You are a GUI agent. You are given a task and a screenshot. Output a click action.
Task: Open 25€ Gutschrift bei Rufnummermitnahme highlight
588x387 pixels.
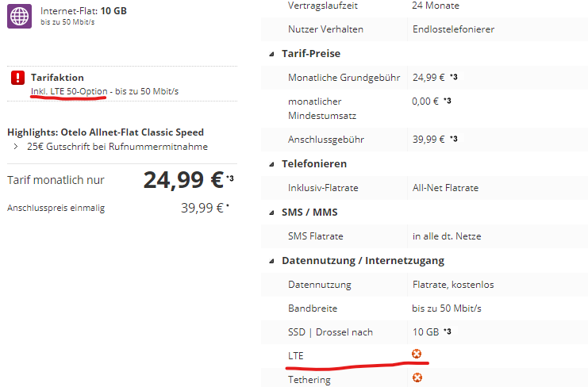tap(117, 146)
